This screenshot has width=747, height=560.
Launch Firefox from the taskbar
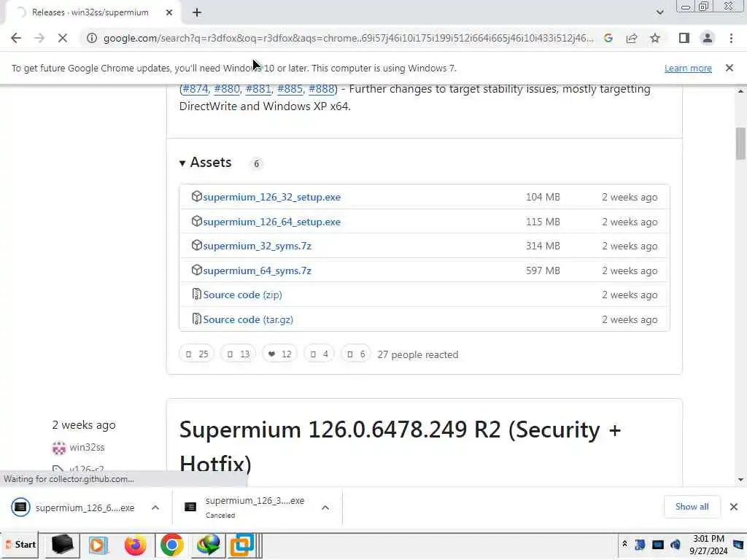135,544
